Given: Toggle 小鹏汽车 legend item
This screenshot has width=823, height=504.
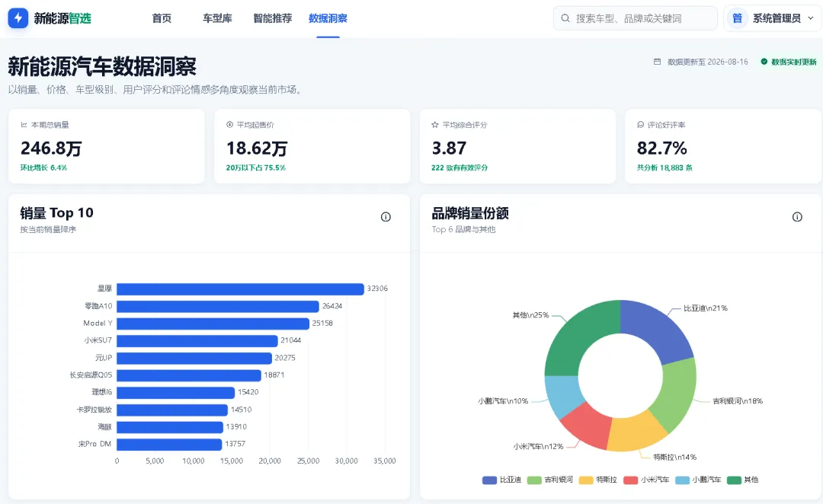Looking at the screenshot, I should 698,480.
